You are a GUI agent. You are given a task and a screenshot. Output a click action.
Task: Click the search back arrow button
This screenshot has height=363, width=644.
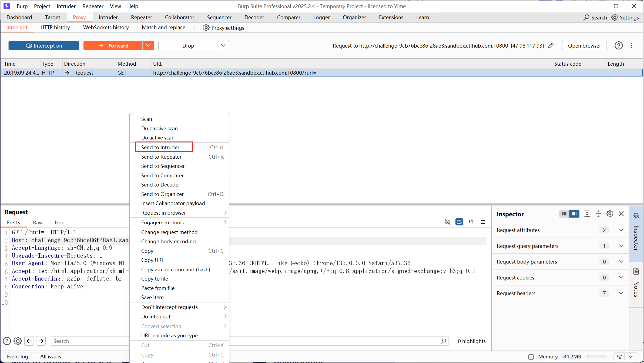point(29,341)
